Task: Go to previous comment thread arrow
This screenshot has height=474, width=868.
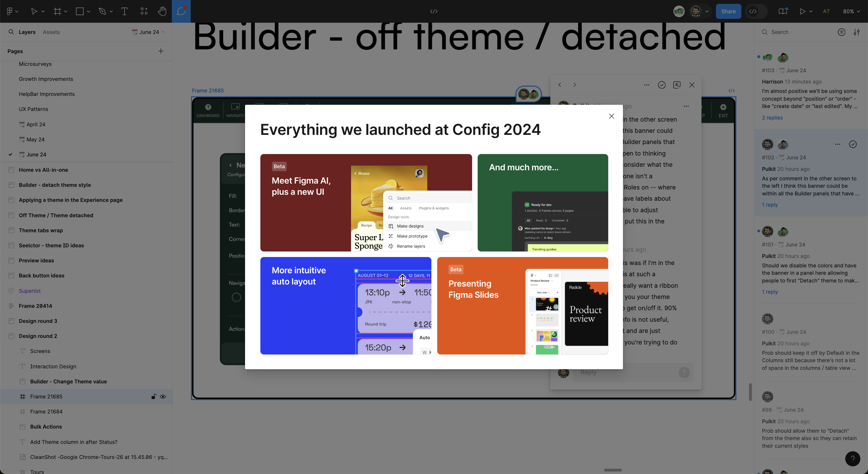Action: (x=560, y=85)
